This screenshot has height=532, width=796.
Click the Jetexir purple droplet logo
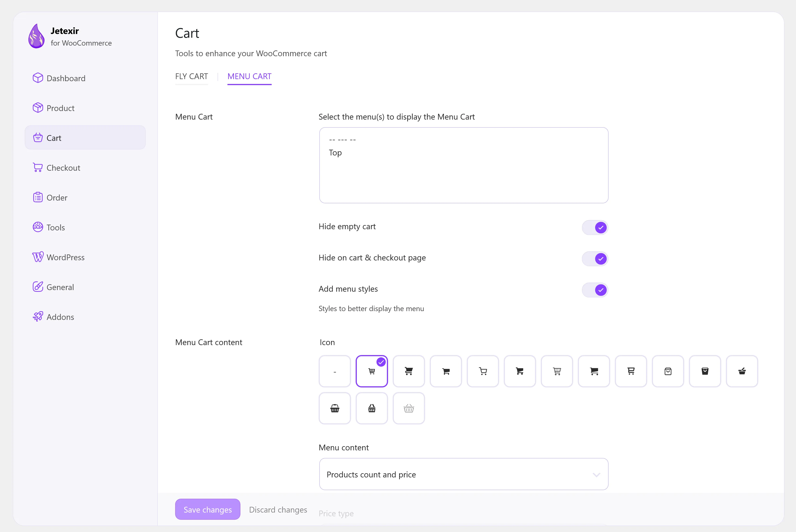(x=36, y=36)
